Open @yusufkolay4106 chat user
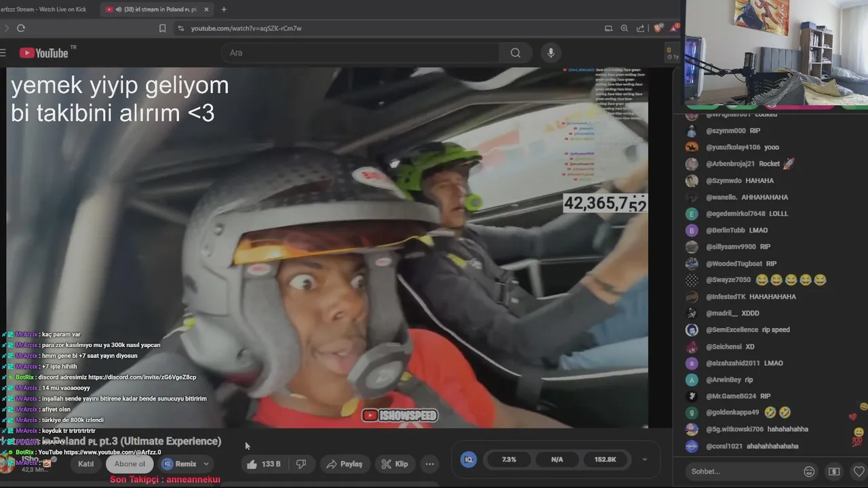868x488 pixels. coord(733,147)
